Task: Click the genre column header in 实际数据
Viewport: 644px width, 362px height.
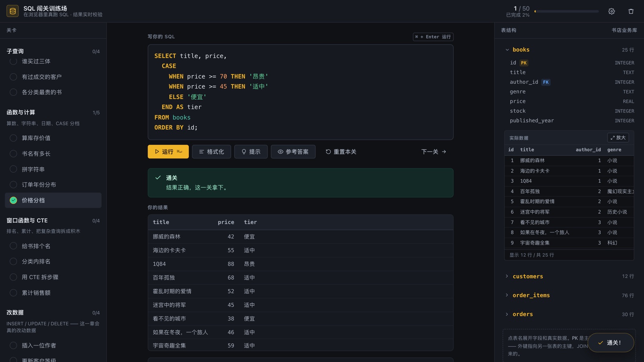Action: click(x=614, y=150)
